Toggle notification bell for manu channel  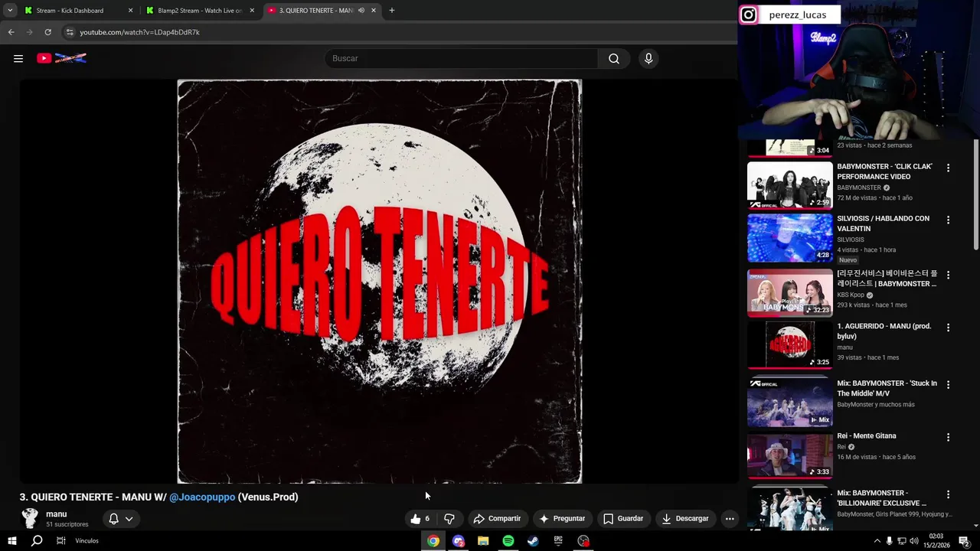113,519
